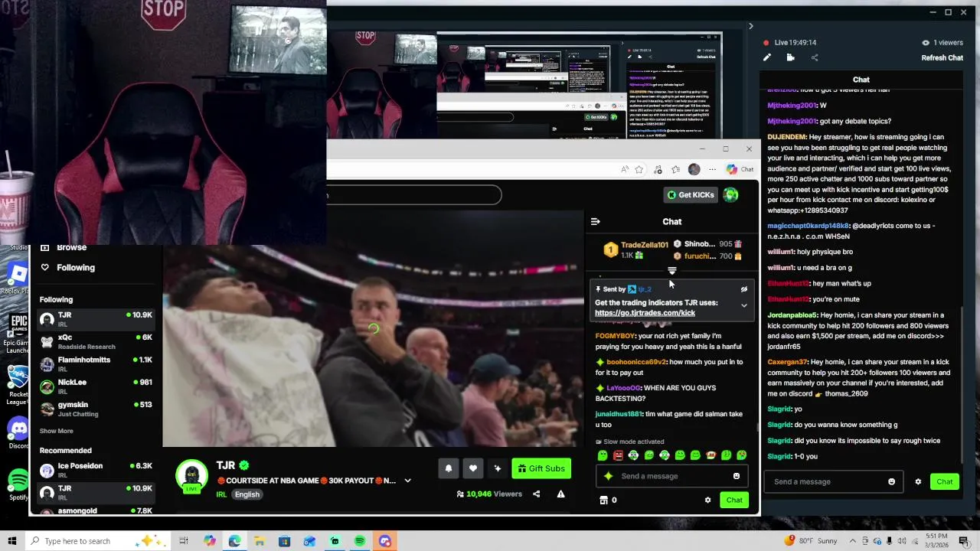The width and height of the screenshot is (980, 551).
Task: Collapse the gift leaderboard handle
Action: coord(671,270)
